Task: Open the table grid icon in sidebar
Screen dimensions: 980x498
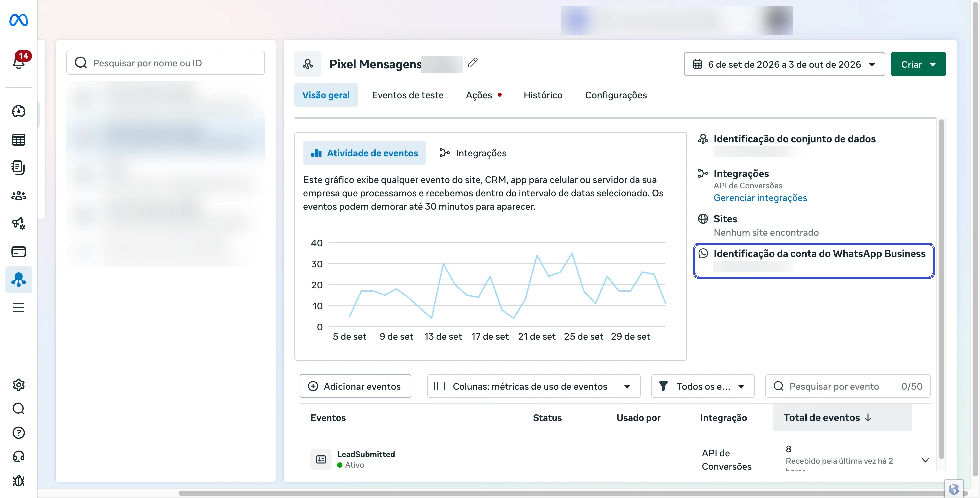Action: (x=18, y=140)
